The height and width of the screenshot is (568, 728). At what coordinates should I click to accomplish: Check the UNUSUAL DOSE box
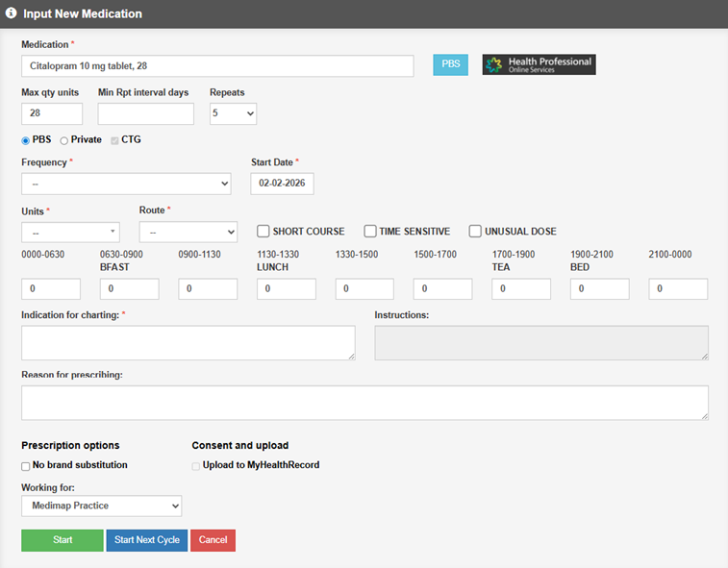pos(475,232)
